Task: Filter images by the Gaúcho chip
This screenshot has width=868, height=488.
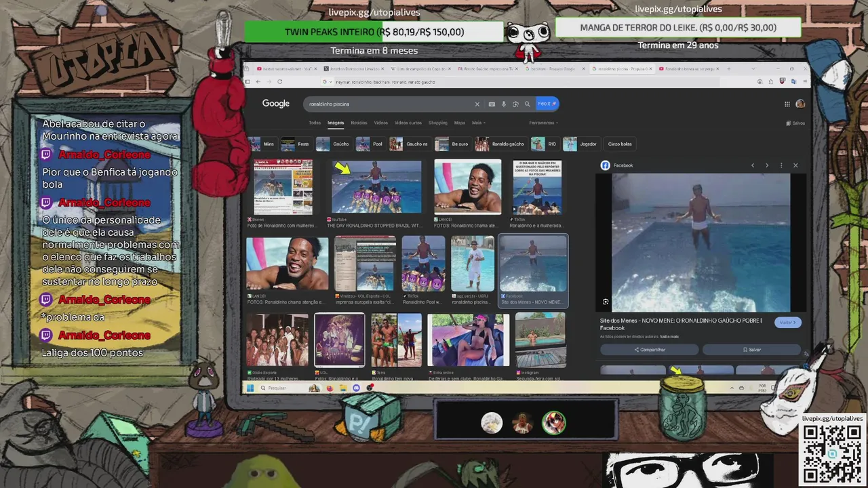Action: pos(334,144)
